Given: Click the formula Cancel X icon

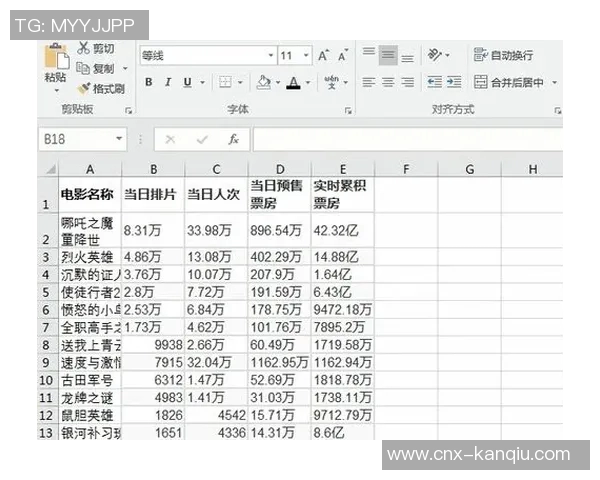Looking at the screenshot, I should [170, 139].
